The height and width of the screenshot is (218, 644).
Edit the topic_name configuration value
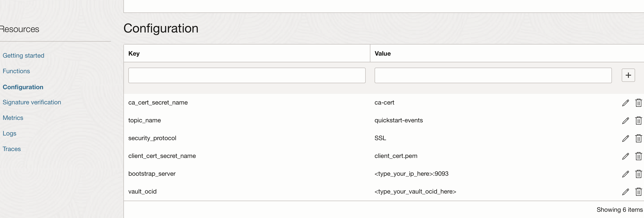point(625,121)
